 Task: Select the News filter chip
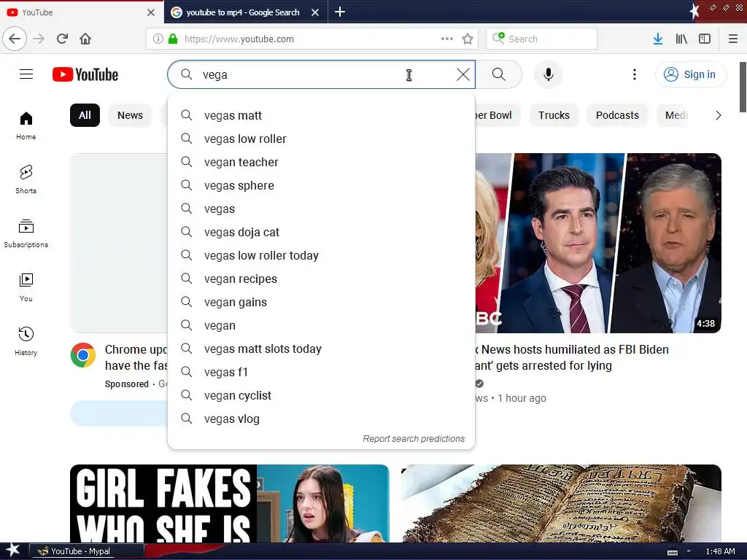pos(130,115)
